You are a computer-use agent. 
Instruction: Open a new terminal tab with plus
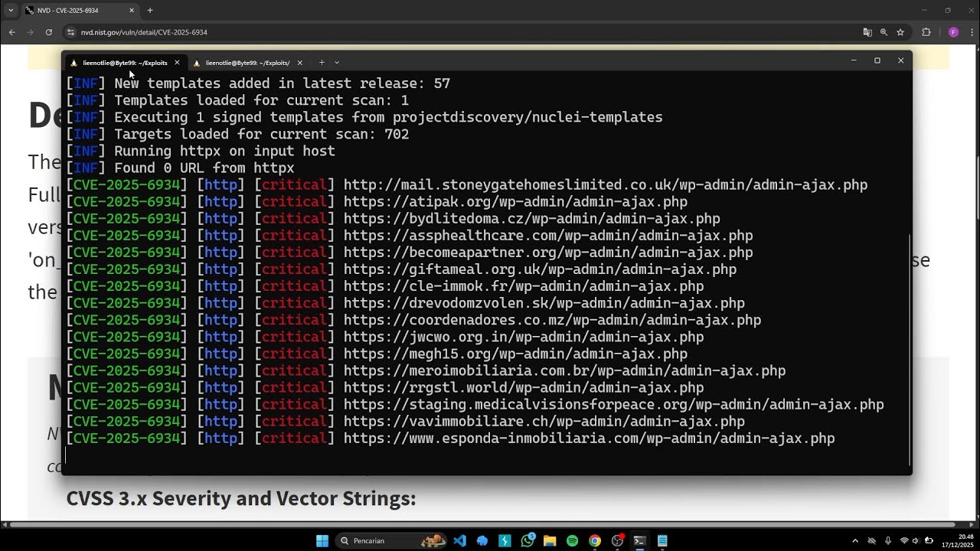point(322,63)
